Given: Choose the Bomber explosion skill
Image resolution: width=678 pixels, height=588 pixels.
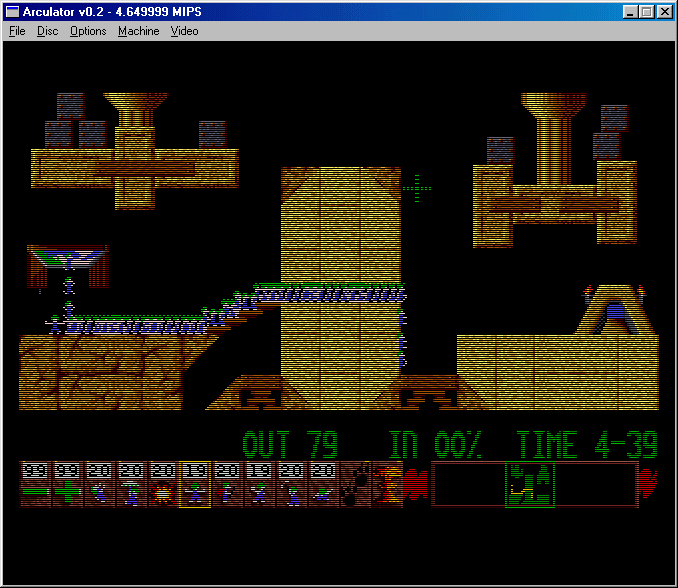Looking at the screenshot, I should tap(163, 485).
